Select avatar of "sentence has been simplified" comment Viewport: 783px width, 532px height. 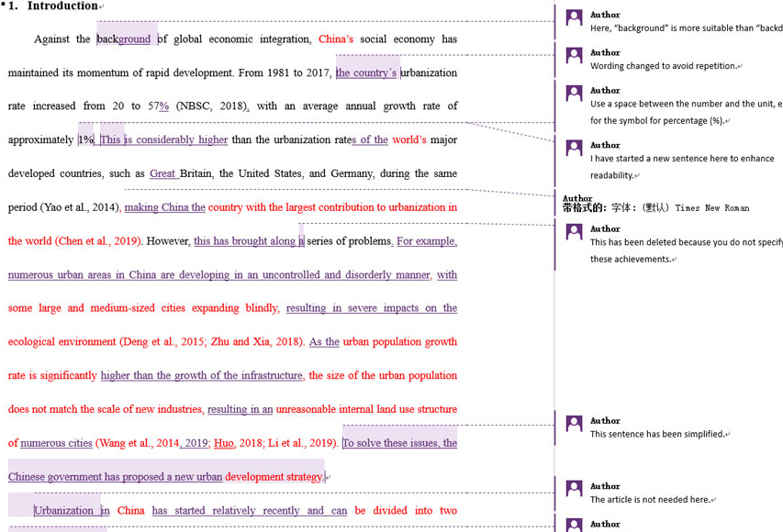pyautogui.click(x=575, y=424)
